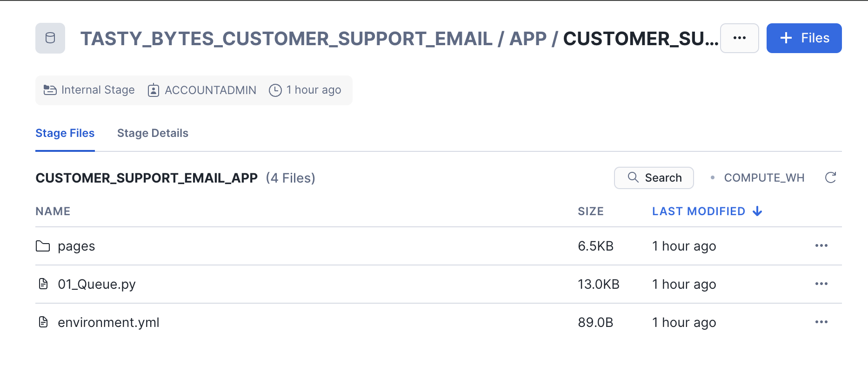The width and height of the screenshot is (868, 367).
Task: Open the Search files box
Action: (x=654, y=178)
